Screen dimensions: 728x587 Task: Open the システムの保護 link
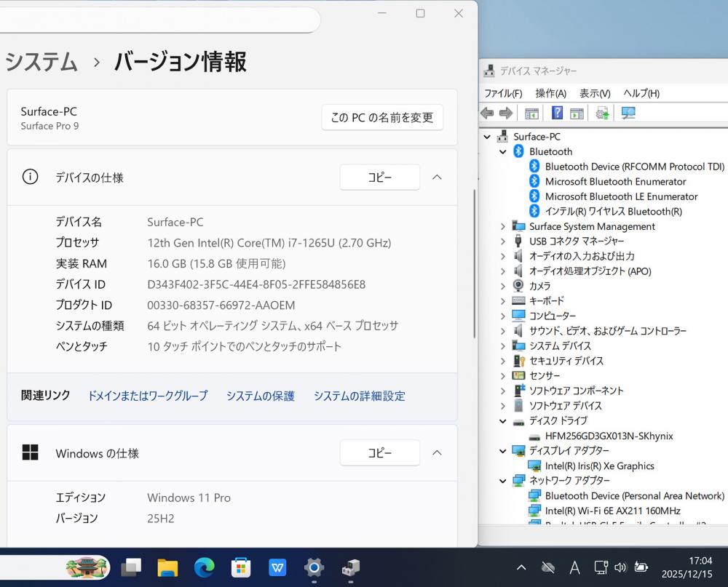point(260,396)
